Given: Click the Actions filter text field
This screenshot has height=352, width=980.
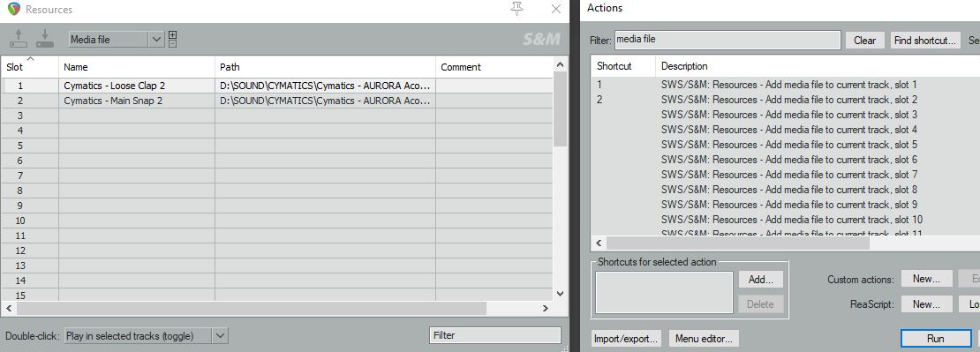Looking at the screenshot, I should (x=727, y=40).
